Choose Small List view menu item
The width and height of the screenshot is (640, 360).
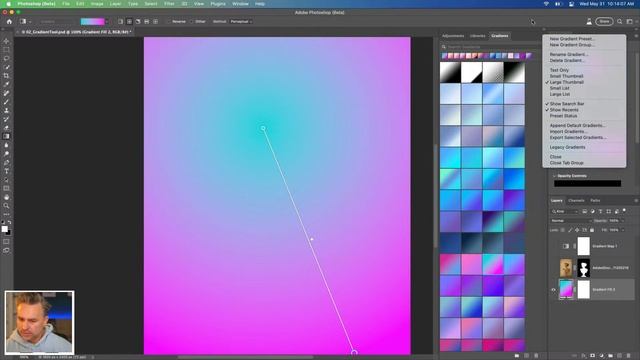[559, 88]
